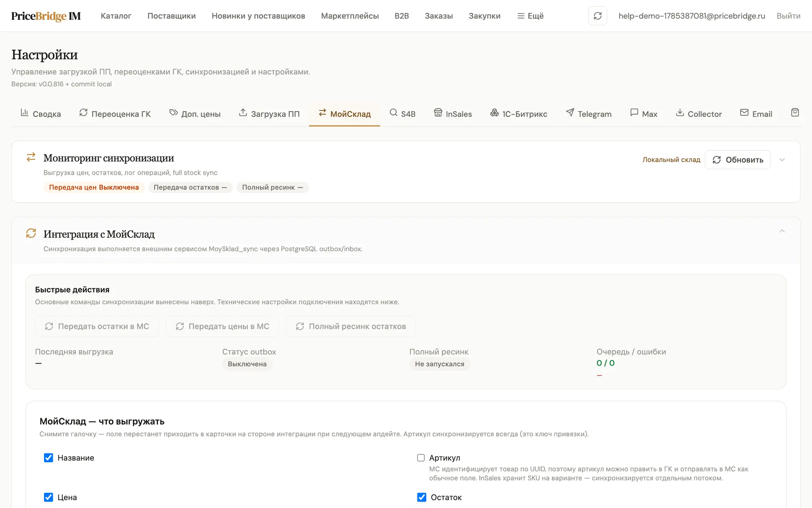Open Новинки у поставщиков
This screenshot has height=508, width=812.
click(x=258, y=16)
